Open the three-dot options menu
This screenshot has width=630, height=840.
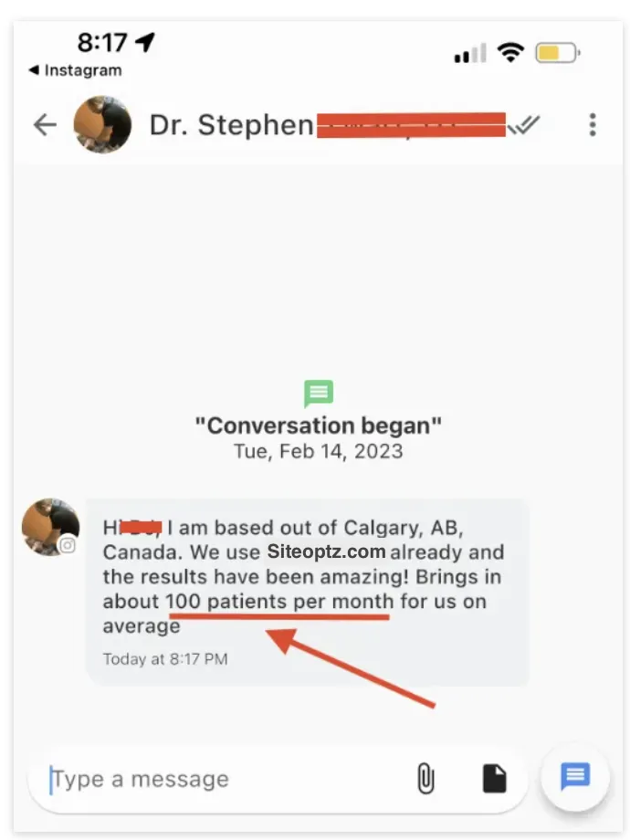(x=592, y=125)
